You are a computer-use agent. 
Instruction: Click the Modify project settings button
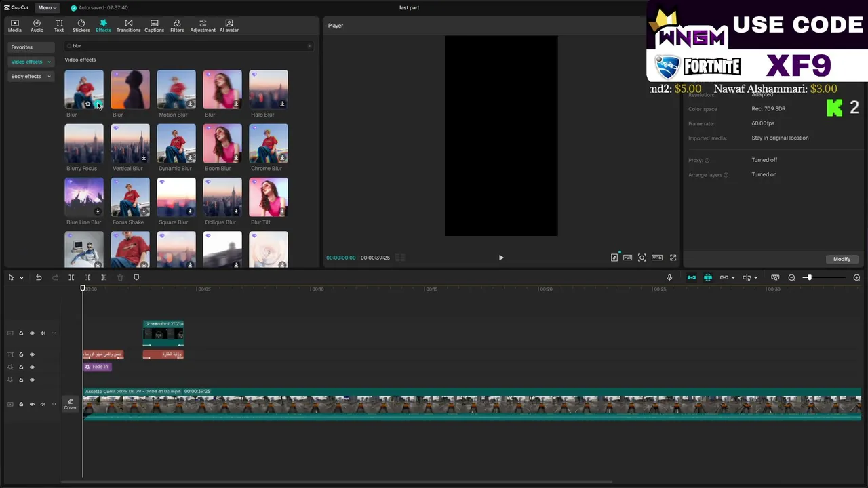pyautogui.click(x=842, y=259)
